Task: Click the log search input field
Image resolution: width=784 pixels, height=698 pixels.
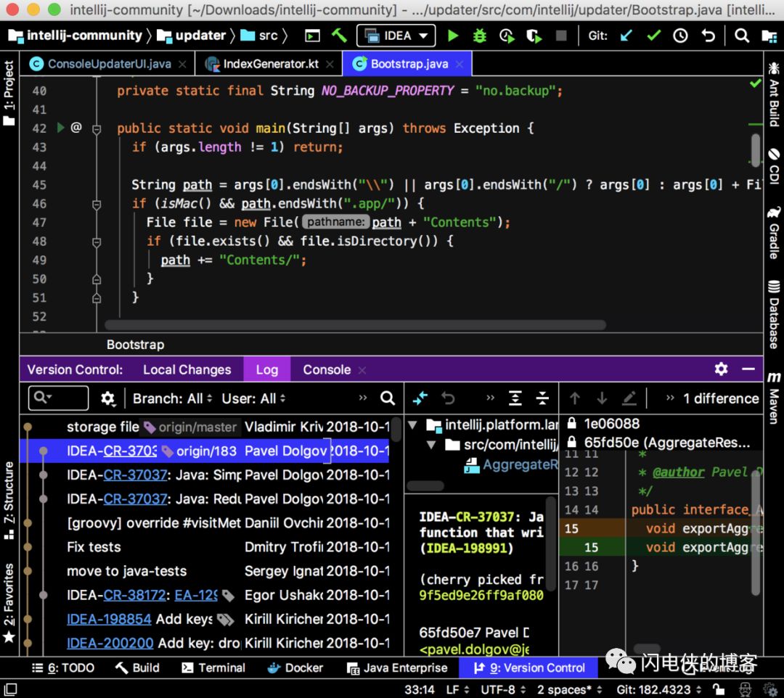Action: pyautogui.click(x=59, y=398)
